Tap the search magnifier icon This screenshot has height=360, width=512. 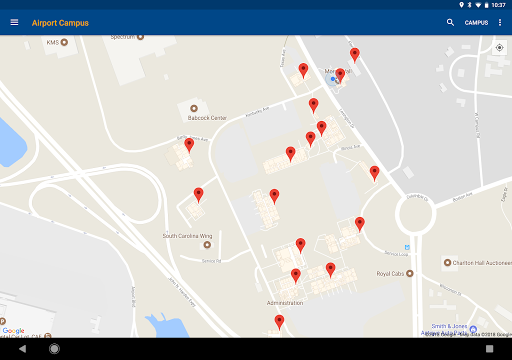450,22
